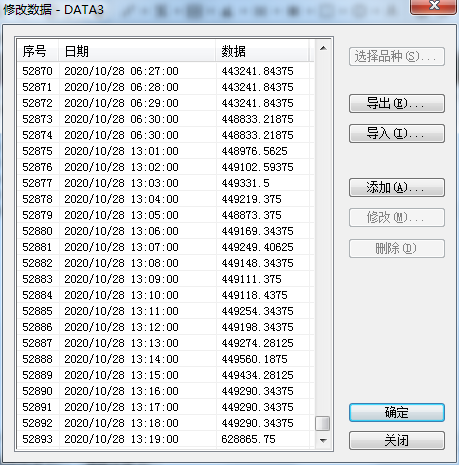Select the row with value 449331.5
Image resolution: width=459 pixels, height=465 pixels.
[166, 183]
